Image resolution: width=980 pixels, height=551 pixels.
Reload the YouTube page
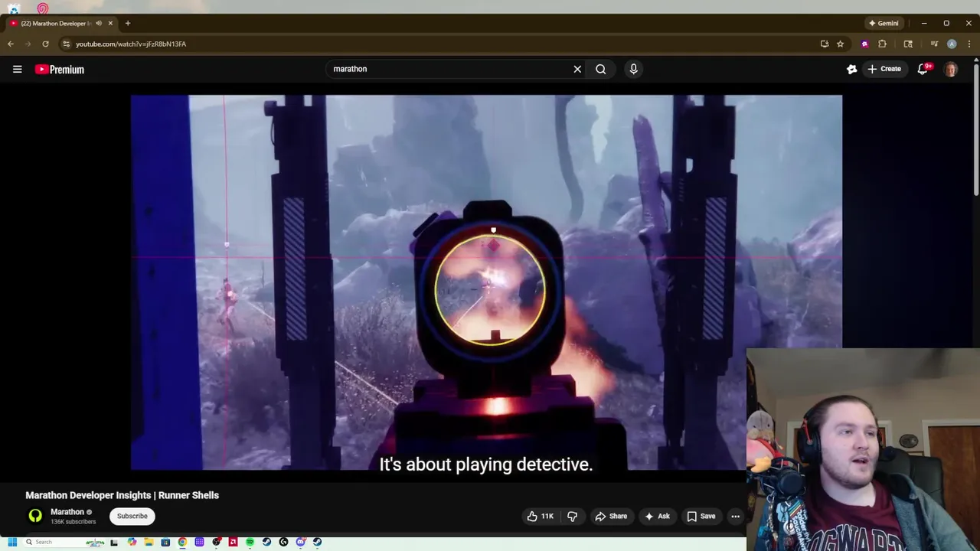[45, 44]
